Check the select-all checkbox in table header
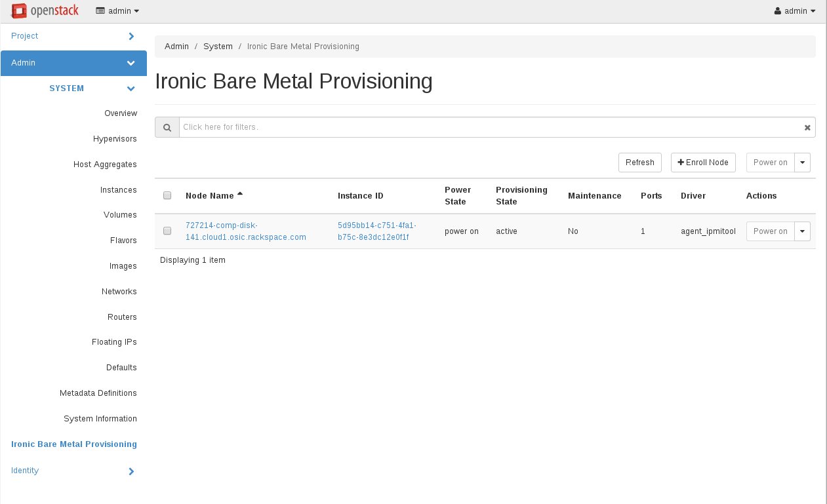The image size is (827, 504). tap(167, 195)
